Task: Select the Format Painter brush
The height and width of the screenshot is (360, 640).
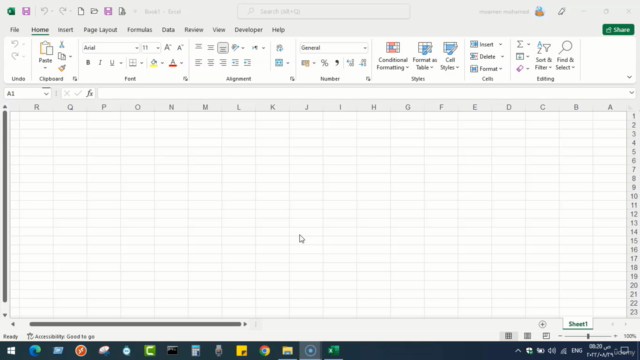Action: (x=62, y=68)
